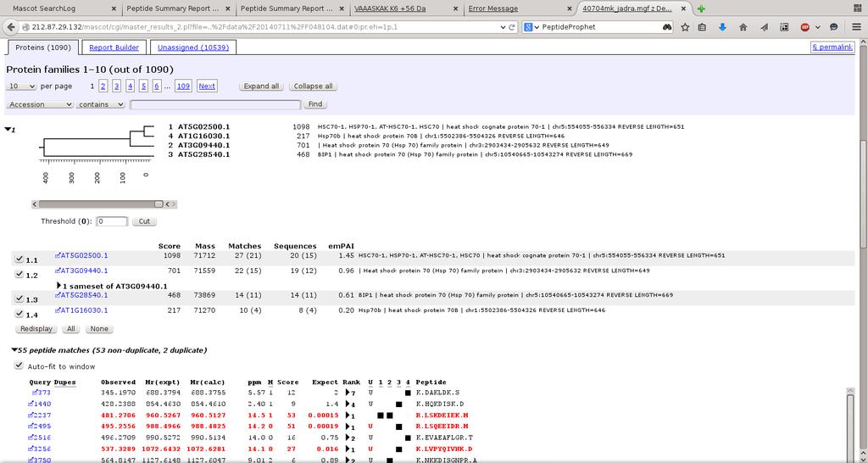Open the chat smiley face icon

tap(834, 27)
